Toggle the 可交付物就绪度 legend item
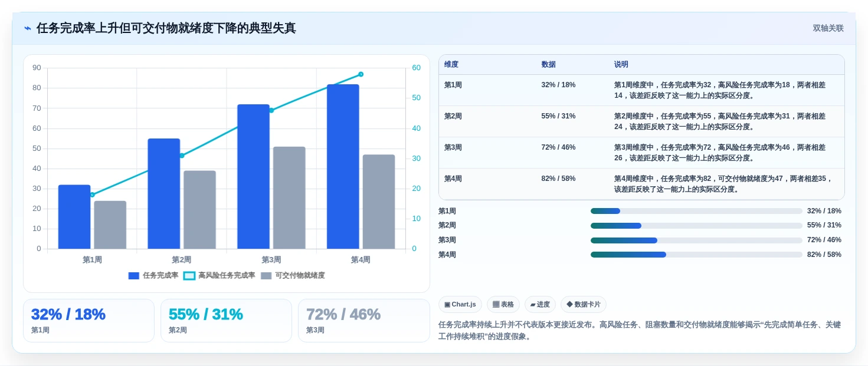868x366 pixels. (293, 275)
